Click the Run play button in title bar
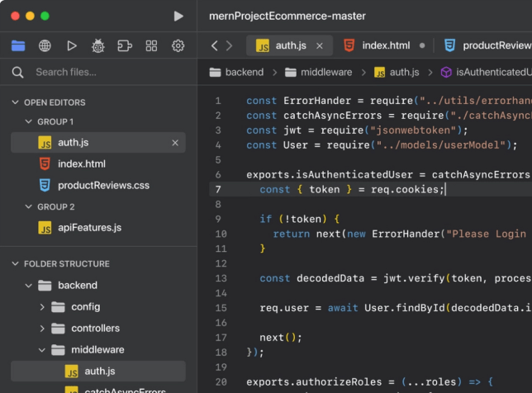The image size is (532, 393). (x=178, y=16)
